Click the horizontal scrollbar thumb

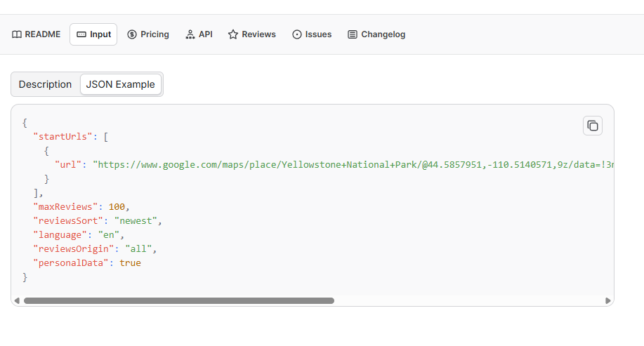click(x=178, y=300)
